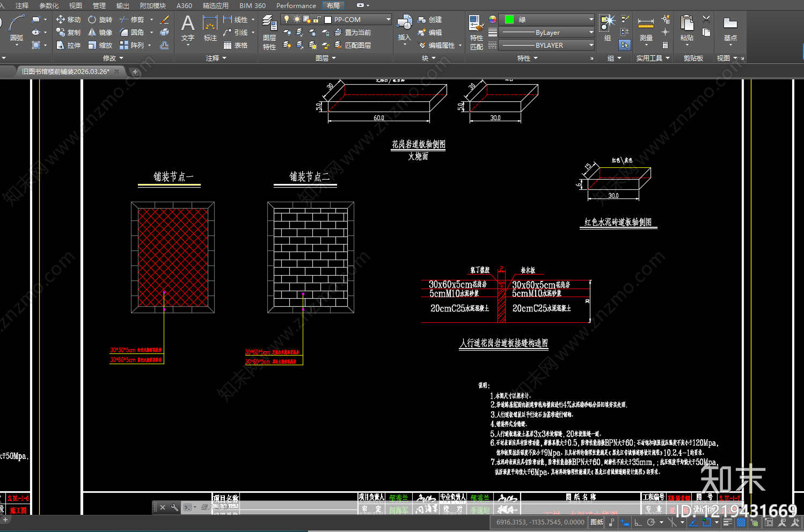Select the Move (移动) tool
804x532 pixels.
pos(68,19)
